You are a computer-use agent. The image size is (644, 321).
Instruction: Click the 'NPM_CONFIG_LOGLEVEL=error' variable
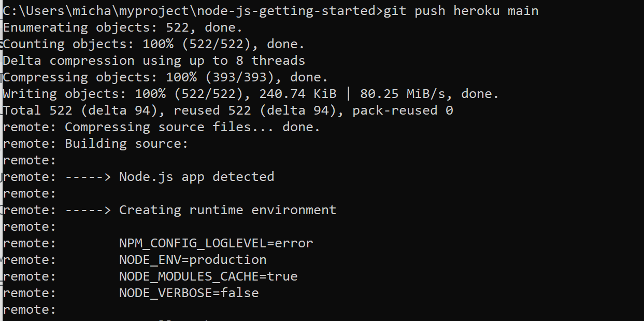click(216, 243)
